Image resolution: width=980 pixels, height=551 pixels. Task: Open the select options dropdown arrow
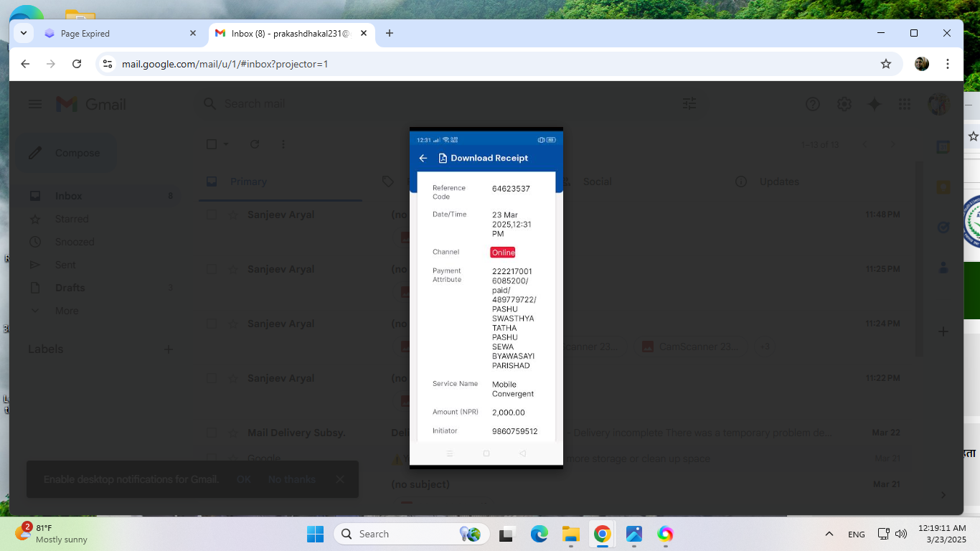(226, 144)
